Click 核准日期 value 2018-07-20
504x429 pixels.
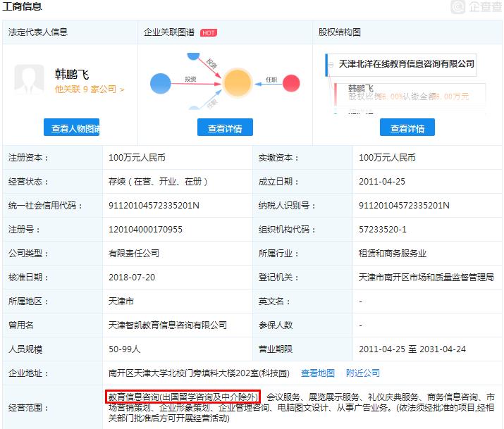pyautogui.click(x=132, y=277)
